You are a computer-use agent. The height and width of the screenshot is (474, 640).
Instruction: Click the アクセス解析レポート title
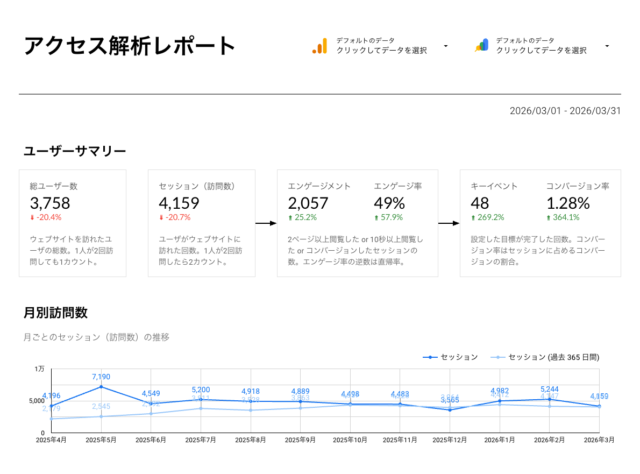(129, 45)
